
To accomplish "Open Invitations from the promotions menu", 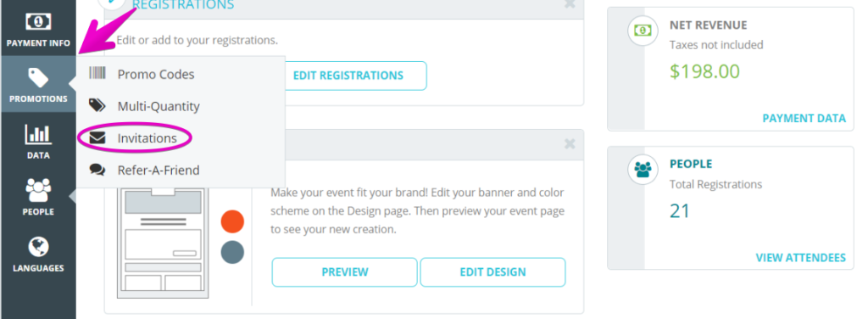I will 147,138.
